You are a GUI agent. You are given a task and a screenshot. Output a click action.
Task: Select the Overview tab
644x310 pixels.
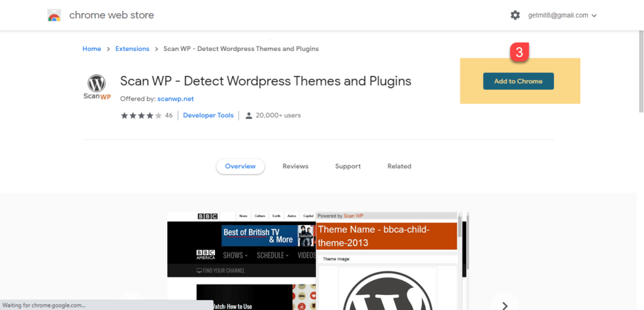click(x=240, y=166)
